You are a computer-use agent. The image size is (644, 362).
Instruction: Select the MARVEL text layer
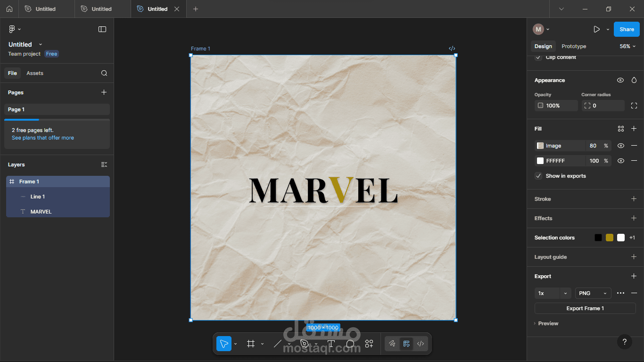[58, 212]
